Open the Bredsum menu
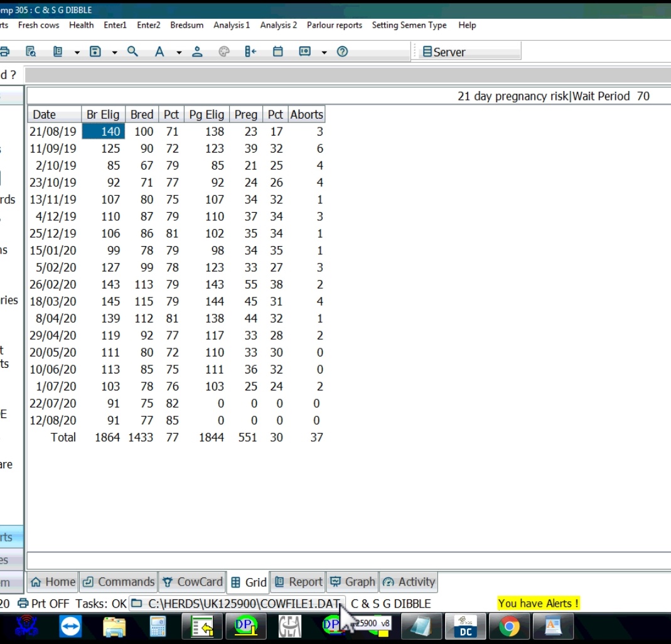This screenshot has height=644, width=671. pos(186,25)
